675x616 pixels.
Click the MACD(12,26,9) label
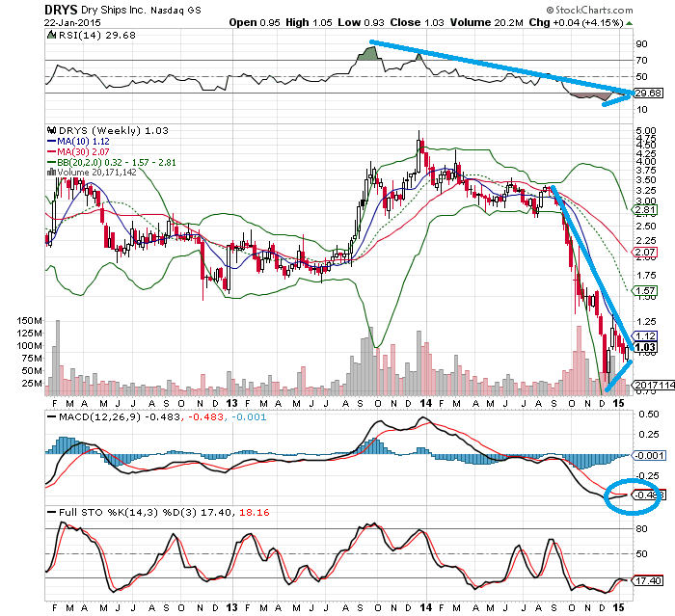pos(98,417)
